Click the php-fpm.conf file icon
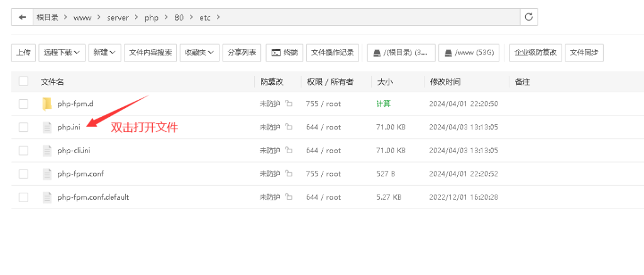 [47, 174]
